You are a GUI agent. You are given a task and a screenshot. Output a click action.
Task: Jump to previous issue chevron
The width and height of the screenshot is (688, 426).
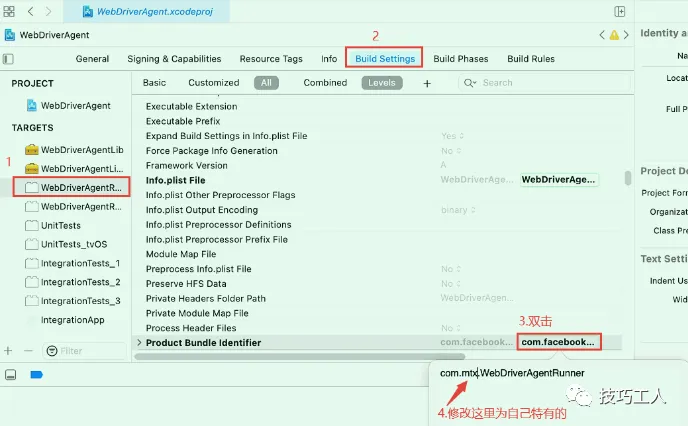(602, 35)
